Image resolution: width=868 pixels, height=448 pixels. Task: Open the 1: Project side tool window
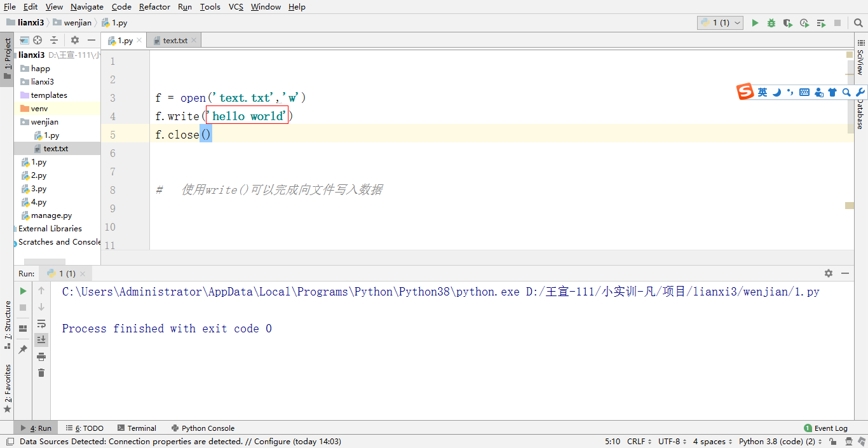coord(7,58)
